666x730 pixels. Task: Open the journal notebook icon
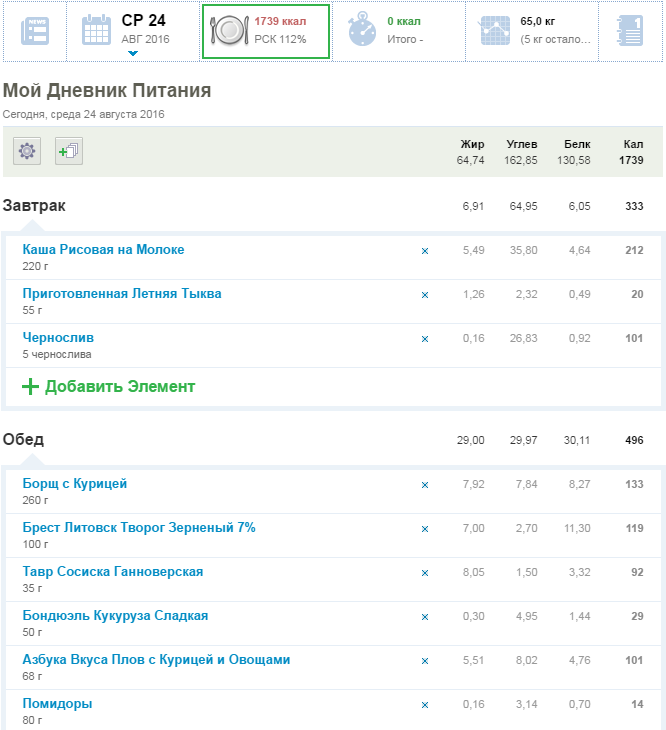[x=631, y=31]
